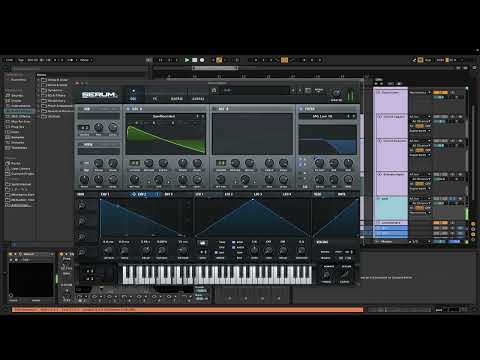Click the ENV Sustain knob
The image size is (480, 360).
coord(162,251)
